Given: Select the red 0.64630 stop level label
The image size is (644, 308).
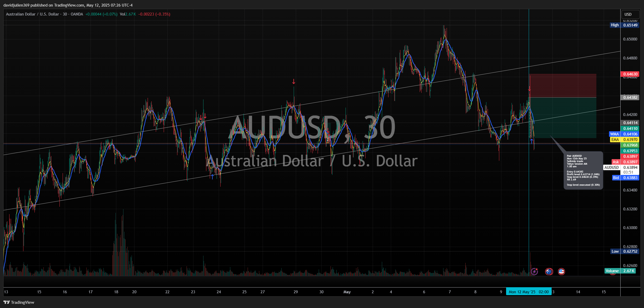Looking at the screenshot, I should pyautogui.click(x=630, y=74).
